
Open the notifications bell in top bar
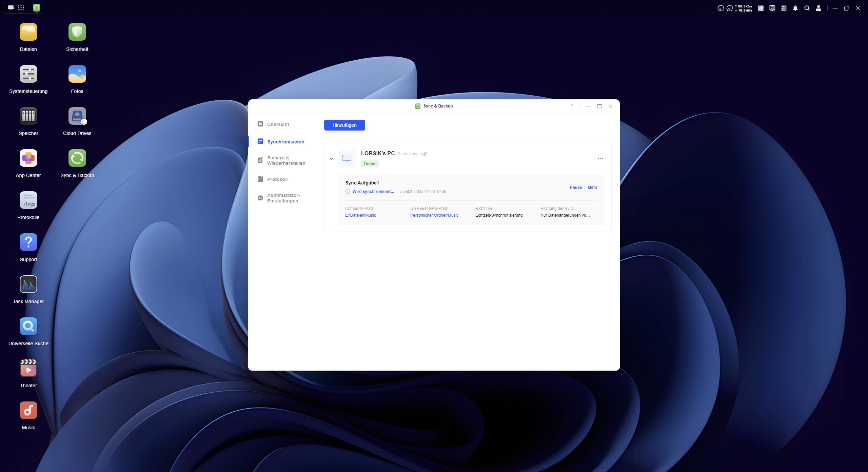pos(795,8)
